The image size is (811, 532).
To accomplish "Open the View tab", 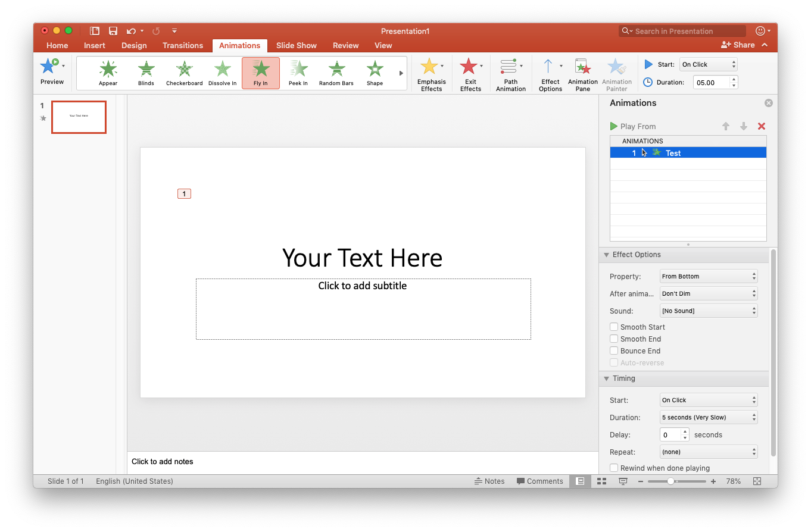I will pos(383,45).
